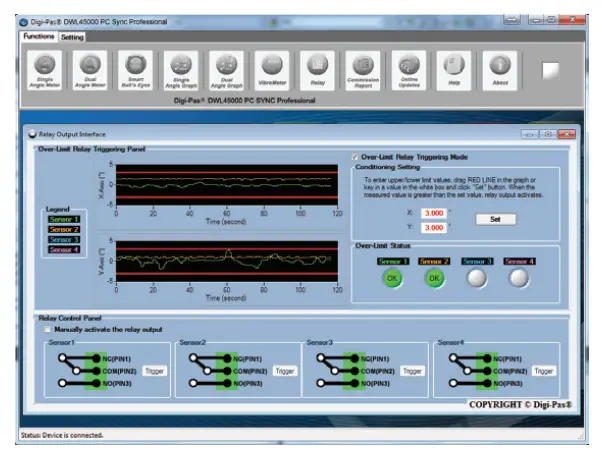This screenshot has height=456, width=602.
Task: Open the Dual Angle Meter function
Action: point(90,71)
